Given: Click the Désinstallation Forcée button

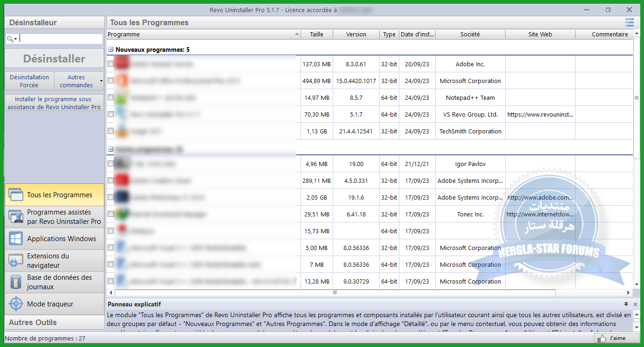Looking at the screenshot, I should click(x=29, y=81).
